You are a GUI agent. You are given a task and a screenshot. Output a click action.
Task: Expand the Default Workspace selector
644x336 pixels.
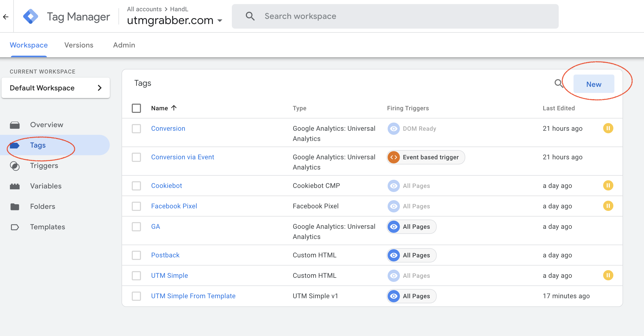tap(56, 88)
